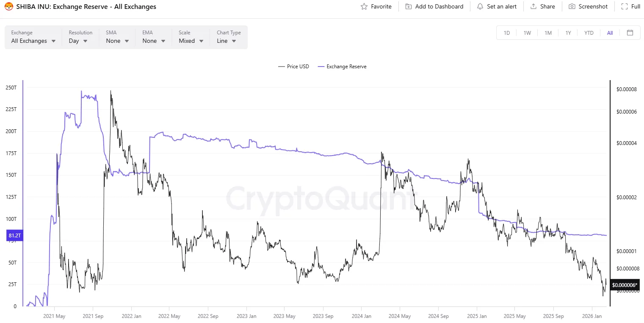Toggle the Price USD series in legend

pos(293,67)
